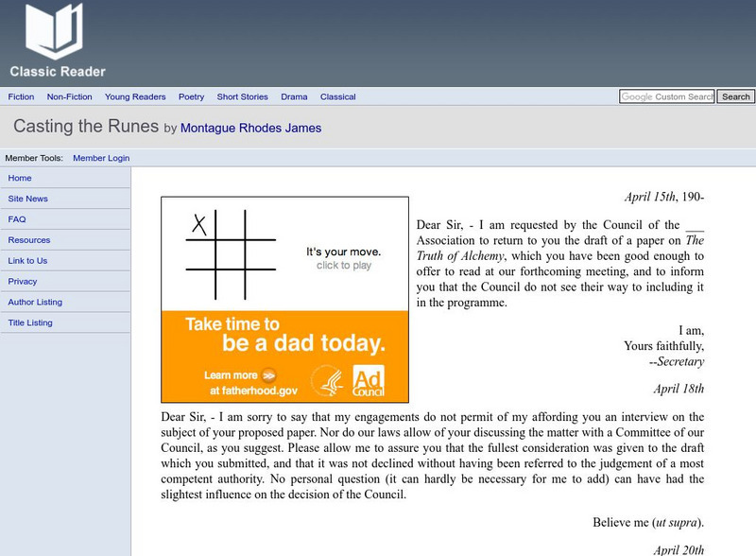Image resolution: width=756 pixels, height=556 pixels.
Task: Open Site News from sidebar
Action: click(x=27, y=199)
